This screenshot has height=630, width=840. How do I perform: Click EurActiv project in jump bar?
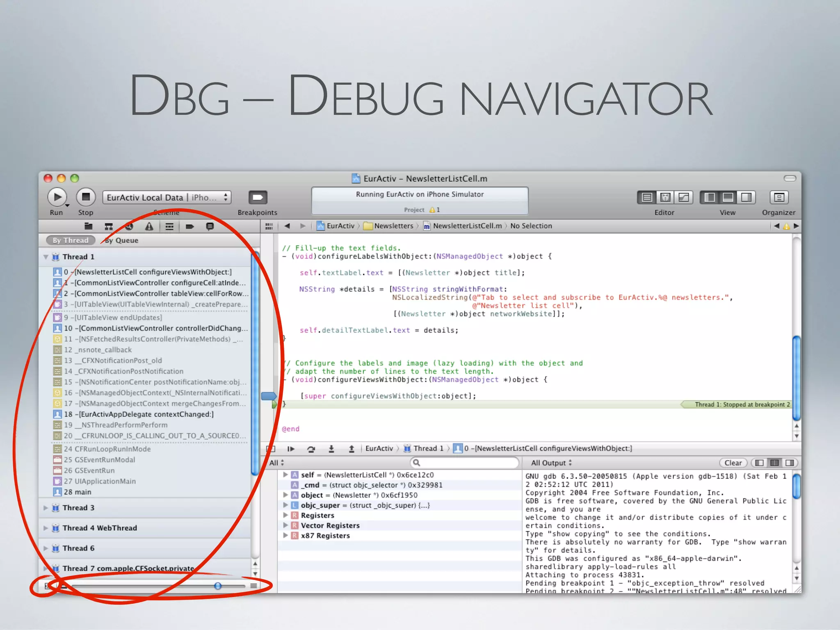[x=336, y=226]
